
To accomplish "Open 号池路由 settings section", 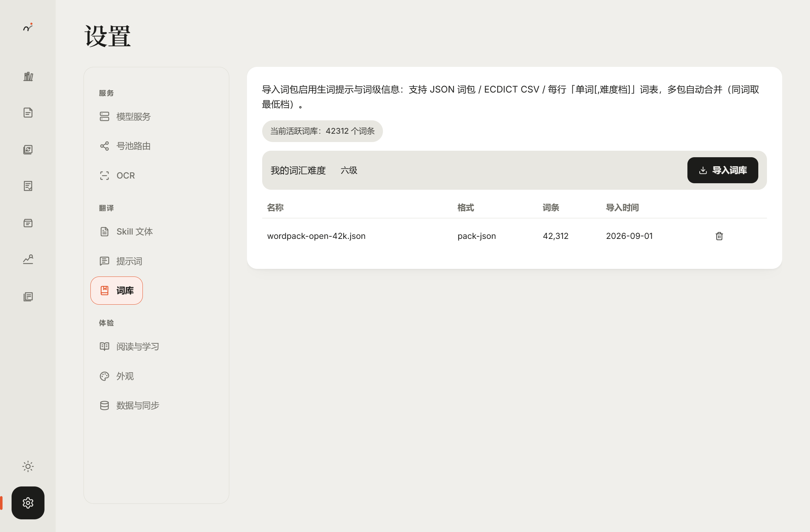I will pyautogui.click(x=125, y=146).
